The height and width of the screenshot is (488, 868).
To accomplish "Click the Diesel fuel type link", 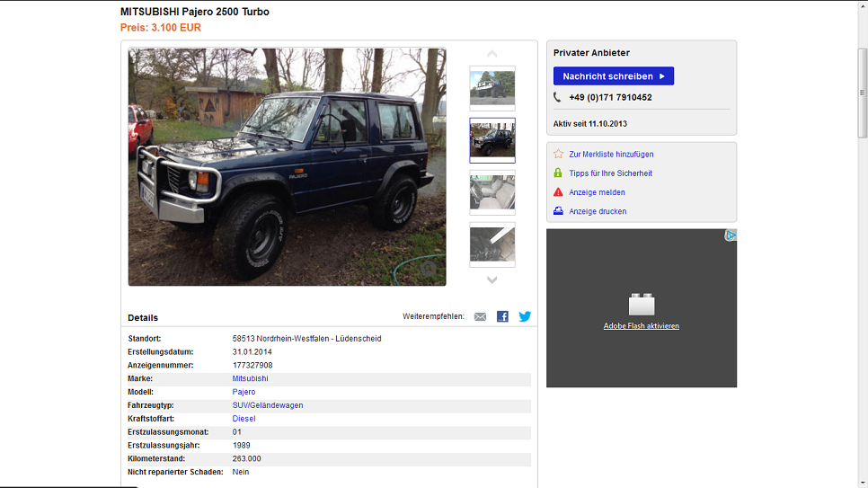I will coord(244,418).
